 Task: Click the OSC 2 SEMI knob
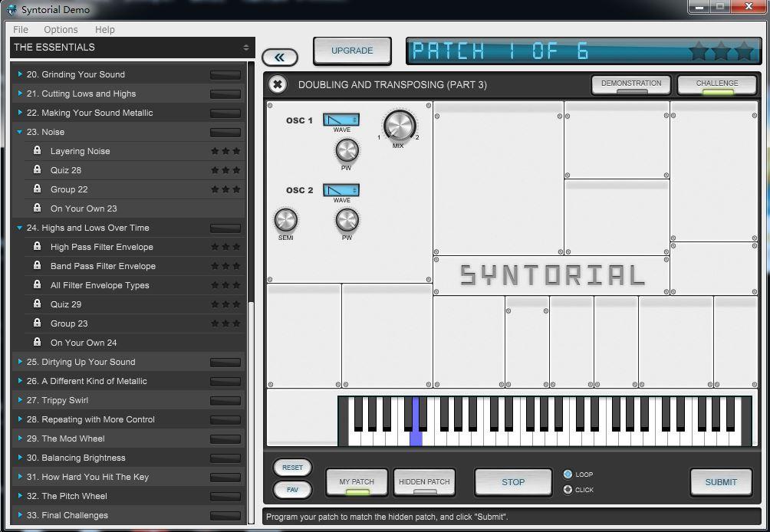(286, 220)
